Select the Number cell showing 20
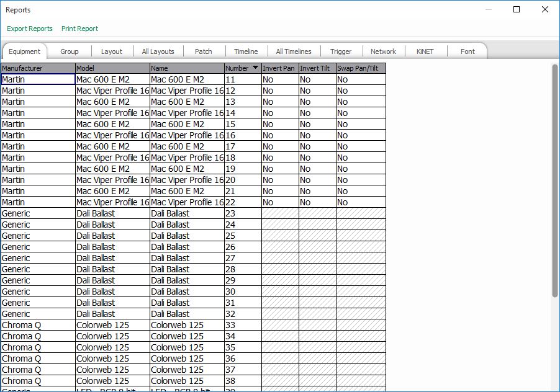This screenshot has height=392, width=560. pyautogui.click(x=243, y=180)
